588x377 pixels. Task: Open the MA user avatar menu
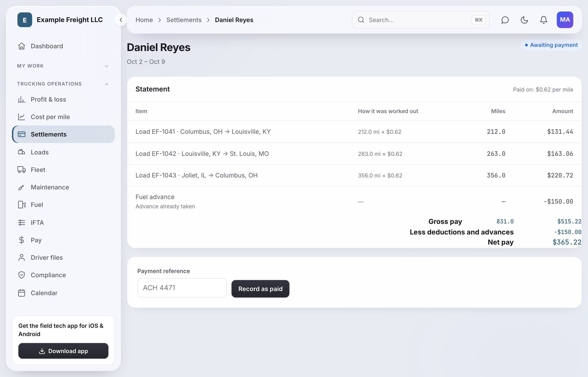coord(565,20)
